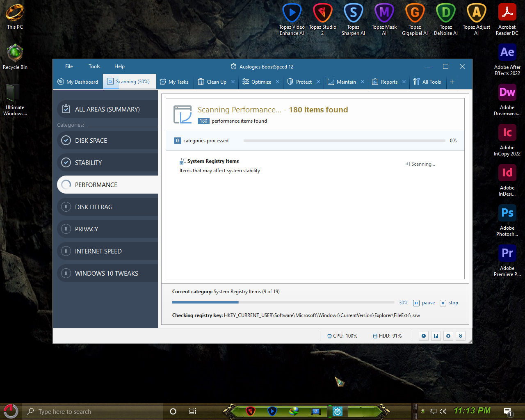Viewport: 525px width, 420px height.
Task: Select the Ultimate Windows desktop icon
Action: [15, 100]
